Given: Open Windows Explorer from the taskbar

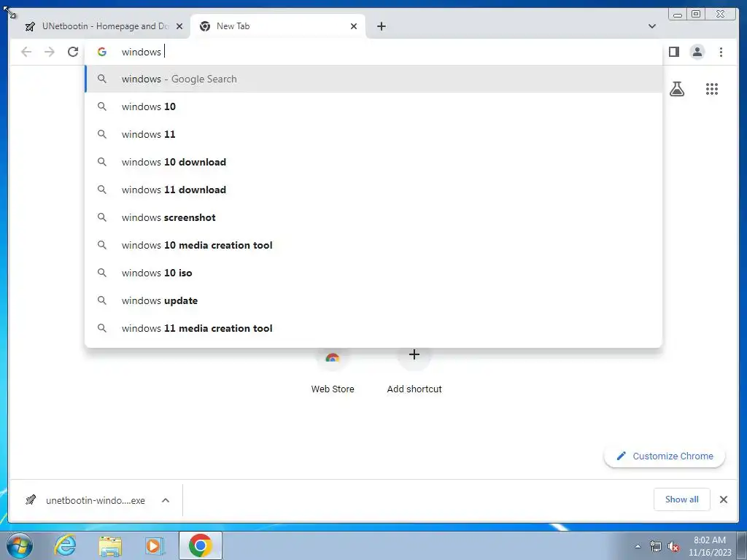Looking at the screenshot, I should (x=110, y=545).
